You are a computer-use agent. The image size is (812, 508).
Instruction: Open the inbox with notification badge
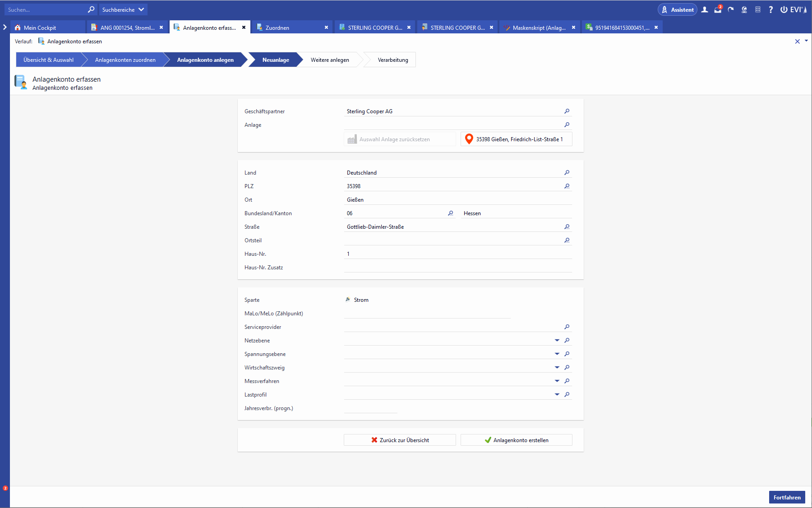coord(718,9)
